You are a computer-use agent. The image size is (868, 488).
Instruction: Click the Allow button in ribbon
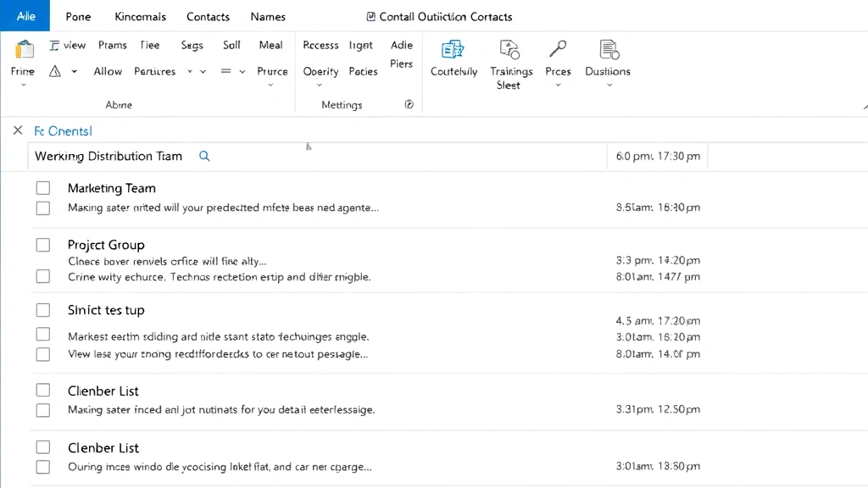[x=108, y=72]
